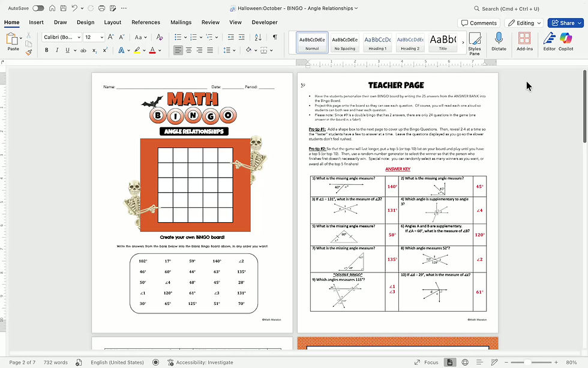Open Add-ins
Viewport: 588px width, 368px height.
[524, 41]
